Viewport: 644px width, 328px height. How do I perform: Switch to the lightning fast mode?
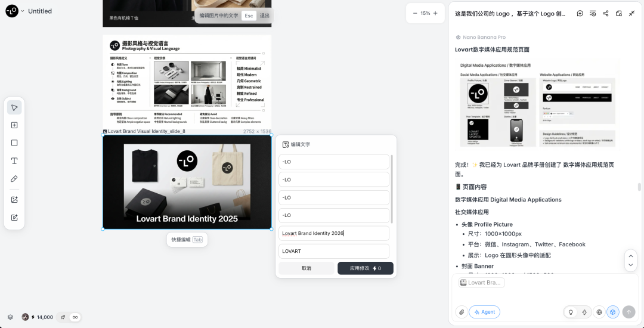584,312
